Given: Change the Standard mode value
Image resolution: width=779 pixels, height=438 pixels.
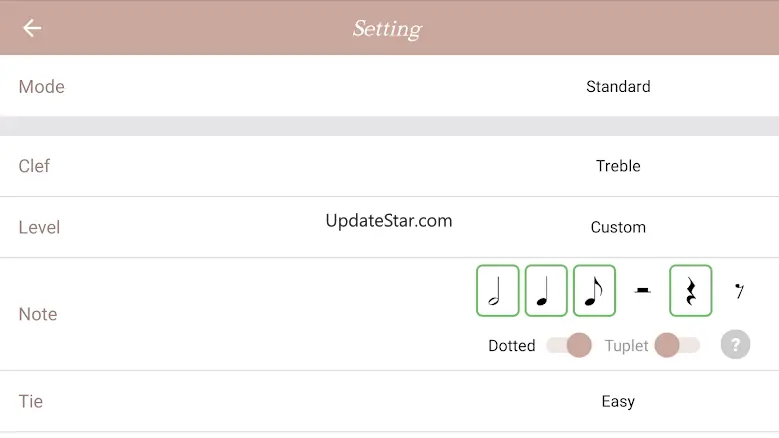Looking at the screenshot, I should click(618, 86).
